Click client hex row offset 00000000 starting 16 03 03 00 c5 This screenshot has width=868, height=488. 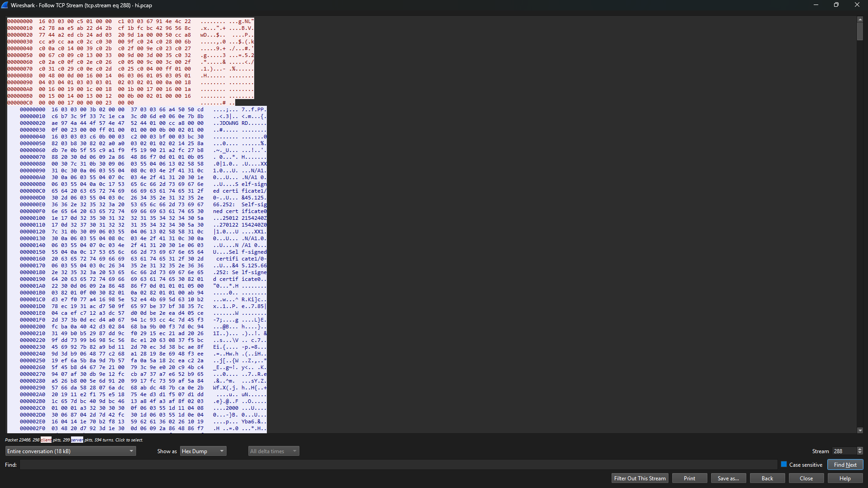point(130,21)
